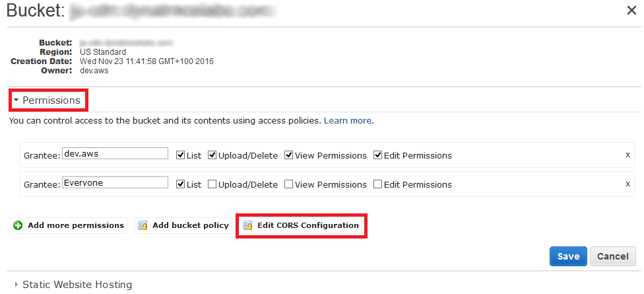Uncheck Edit Permissions for dev.aws

pyautogui.click(x=377, y=155)
